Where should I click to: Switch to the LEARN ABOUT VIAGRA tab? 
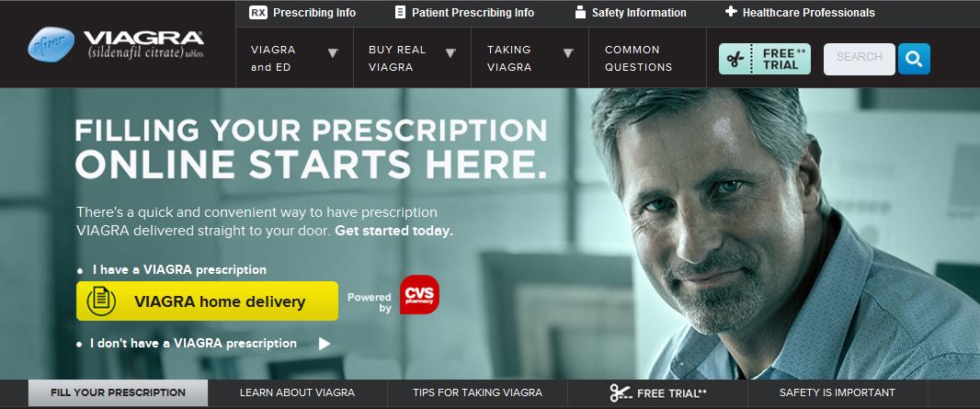point(298,392)
